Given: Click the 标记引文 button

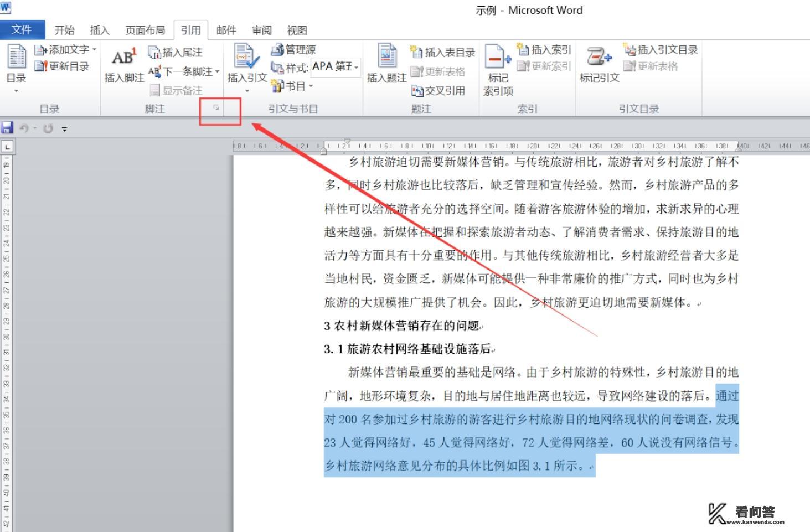Looking at the screenshot, I should pos(599,65).
